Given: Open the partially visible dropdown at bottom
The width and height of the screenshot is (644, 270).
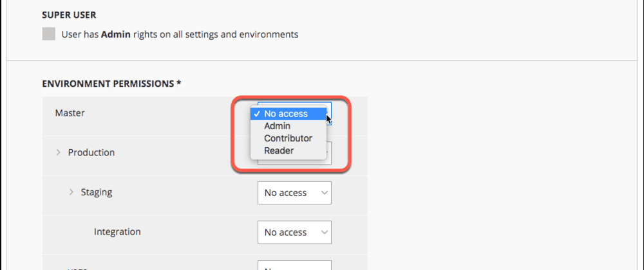Looking at the screenshot, I should click(294, 265).
